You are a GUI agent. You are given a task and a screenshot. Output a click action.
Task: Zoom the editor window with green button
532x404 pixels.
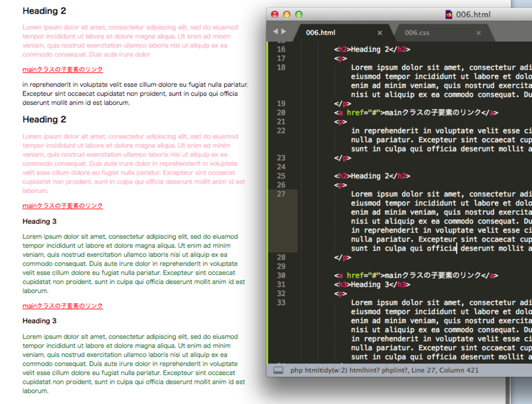(x=299, y=15)
